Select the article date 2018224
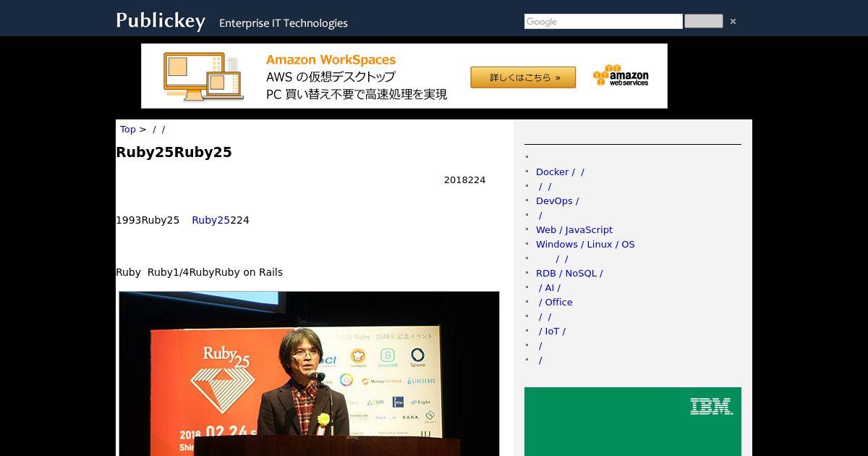Viewport: 868px width, 456px height. tap(464, 180)
